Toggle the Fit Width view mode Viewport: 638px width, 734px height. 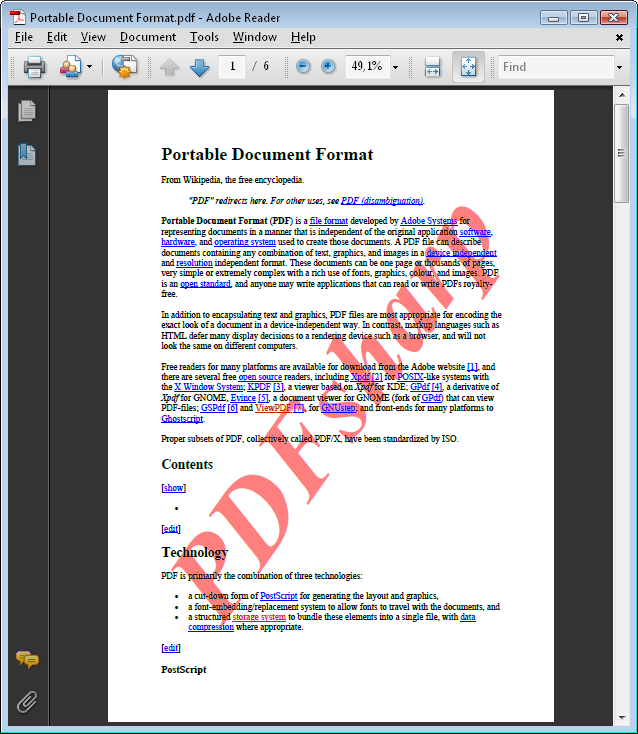[x=432, y=67]
